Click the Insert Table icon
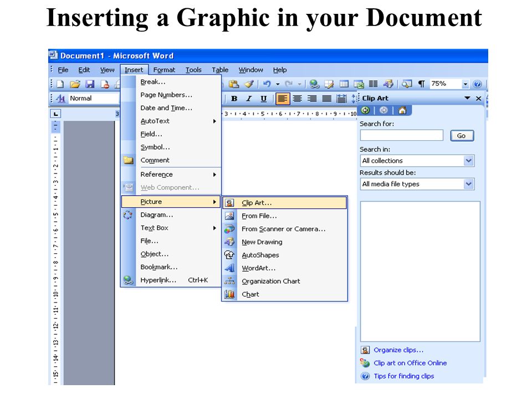 tap(344, 84)
